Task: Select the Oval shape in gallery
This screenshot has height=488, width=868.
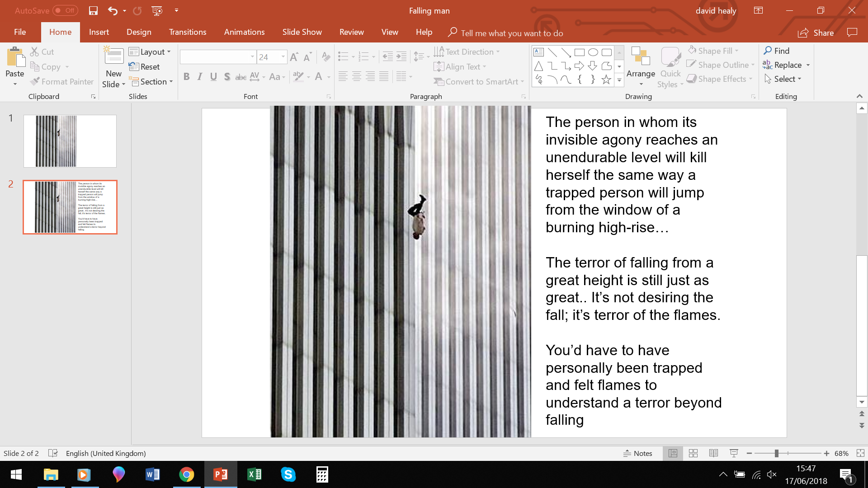Action: [593, 52]
